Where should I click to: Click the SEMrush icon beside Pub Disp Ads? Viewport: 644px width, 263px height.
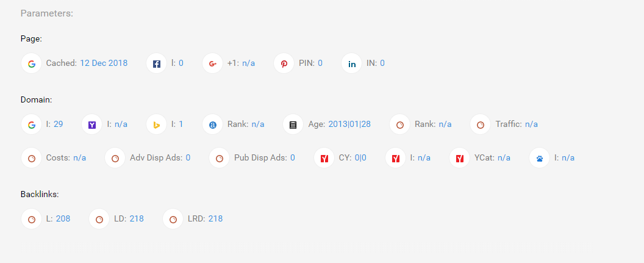[x=220, y=158]
